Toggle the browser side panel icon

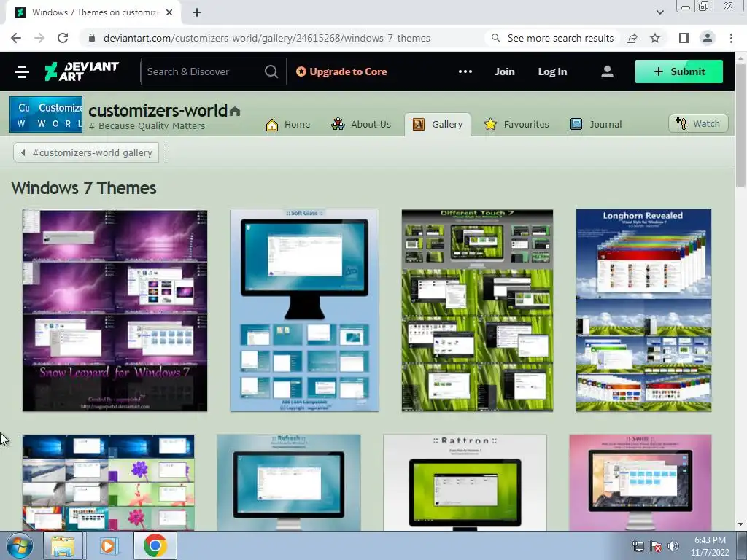tap(684, 38)
